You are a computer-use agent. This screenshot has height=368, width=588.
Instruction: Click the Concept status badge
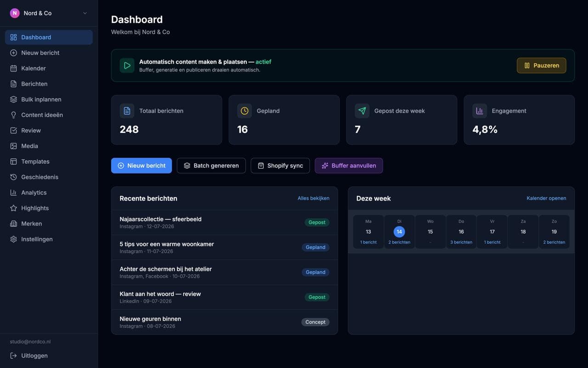(315, 322)
